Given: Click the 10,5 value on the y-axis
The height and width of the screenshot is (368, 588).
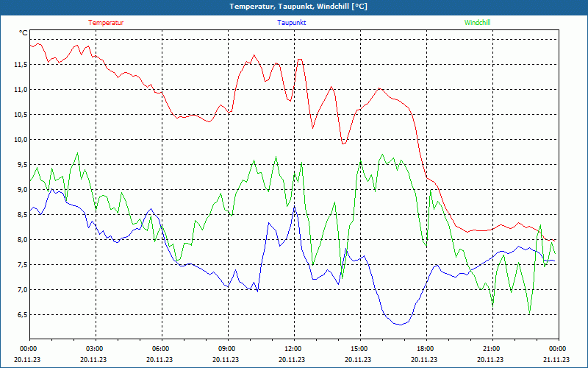Looking at the screenshot, I should click(x=20, y=115).
